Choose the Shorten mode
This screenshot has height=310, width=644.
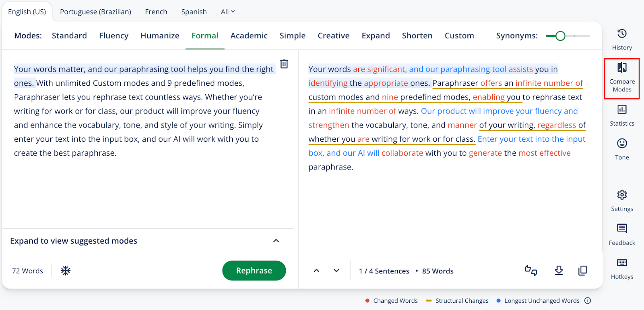coord(417,36)
